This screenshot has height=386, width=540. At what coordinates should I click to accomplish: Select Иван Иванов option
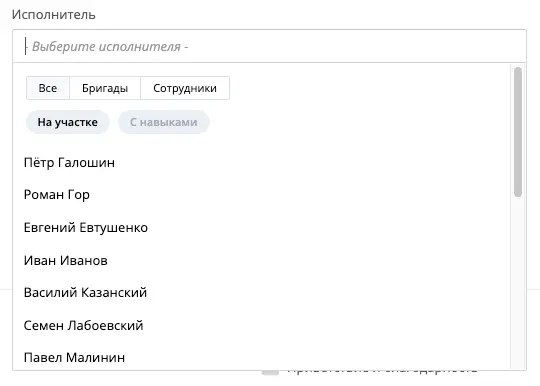coord(262,260)
